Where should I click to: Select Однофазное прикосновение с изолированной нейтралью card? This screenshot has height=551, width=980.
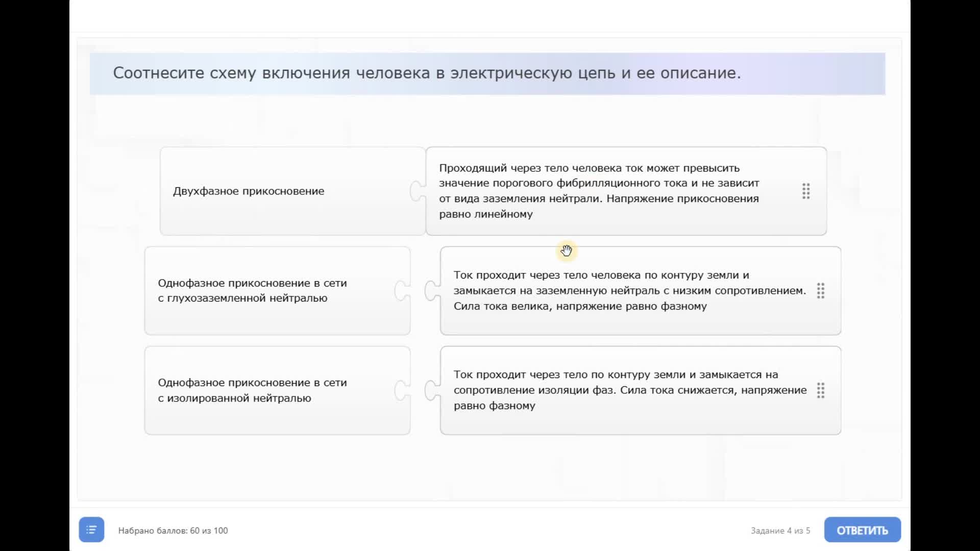pyautogui.click(x=252, y=390)
